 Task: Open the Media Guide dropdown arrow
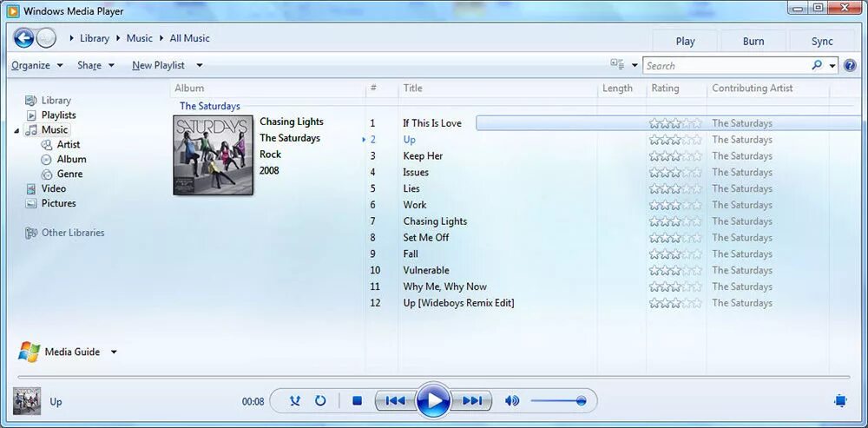click(114, 352)
